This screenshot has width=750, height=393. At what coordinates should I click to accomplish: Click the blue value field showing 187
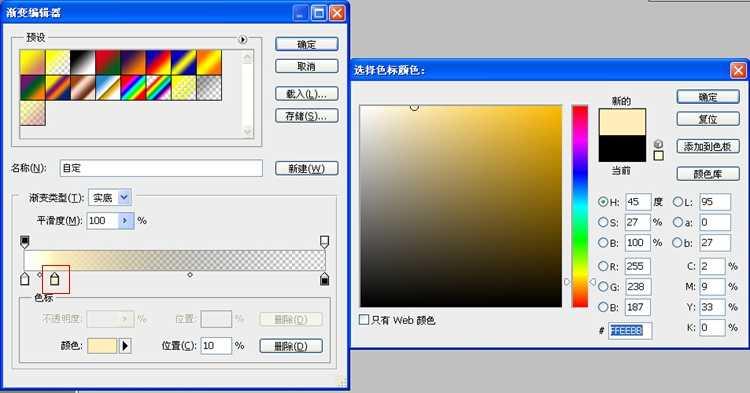point(638,307)
